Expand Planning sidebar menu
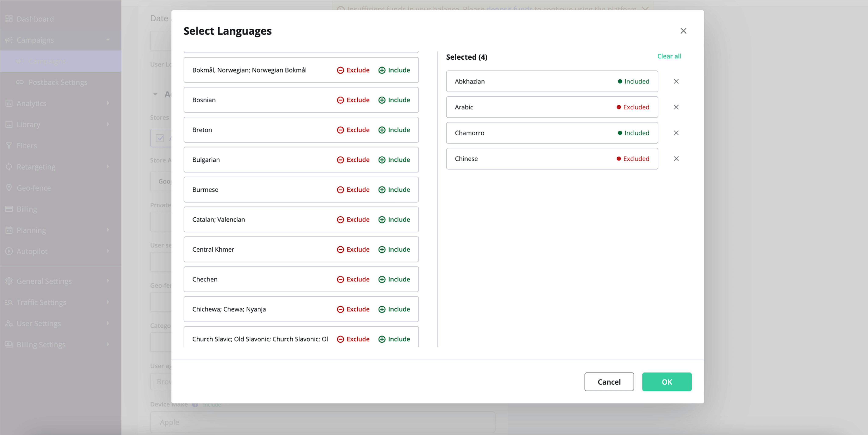This screenshot has height=435, width=868. (x=61, y=231)
